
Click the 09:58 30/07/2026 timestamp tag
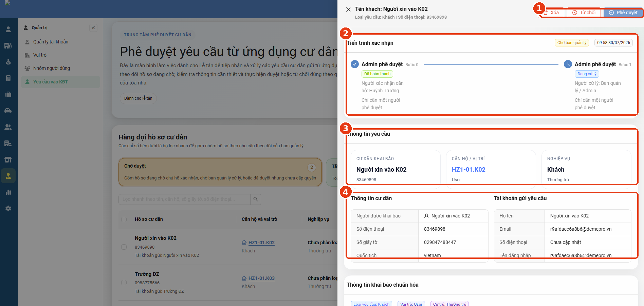pos(613,43)
